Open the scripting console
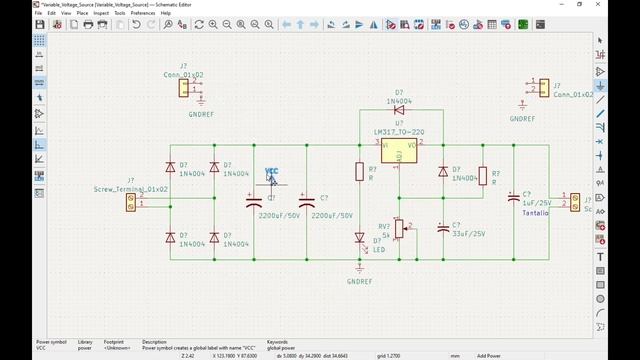This screenshot has height=360, width=640. tap(540, 24)
